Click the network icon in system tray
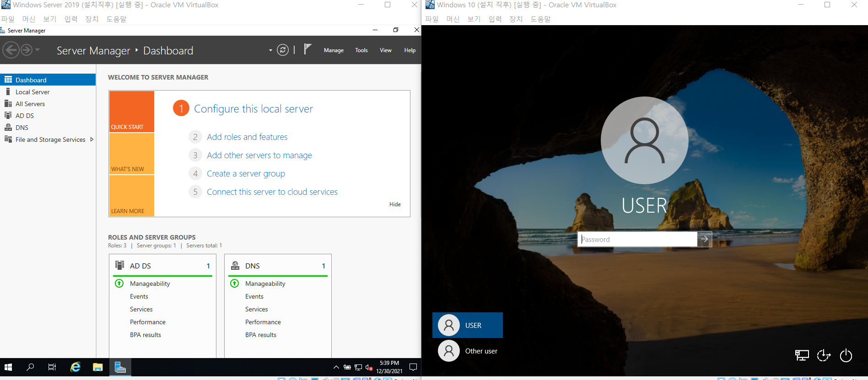 click(x=358, y=367)
